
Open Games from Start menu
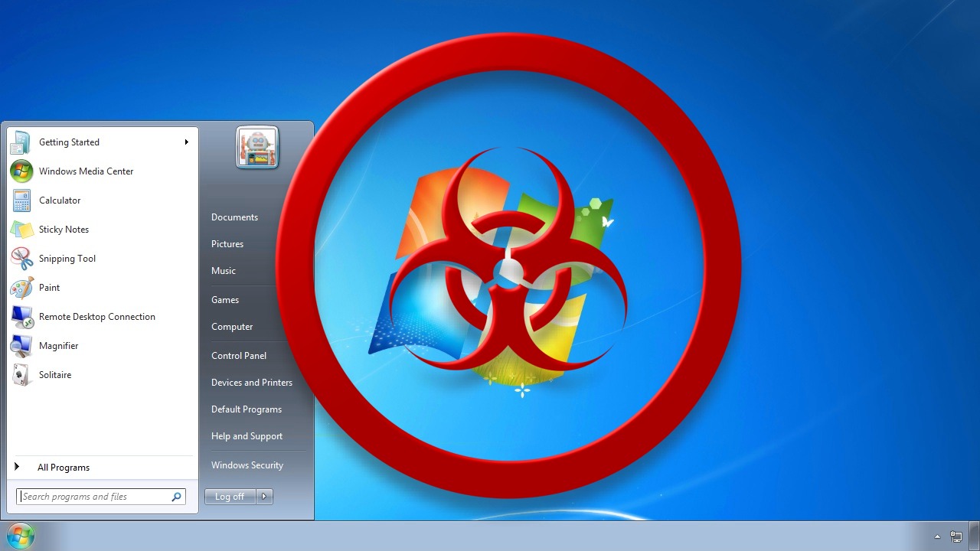point(225,300)
